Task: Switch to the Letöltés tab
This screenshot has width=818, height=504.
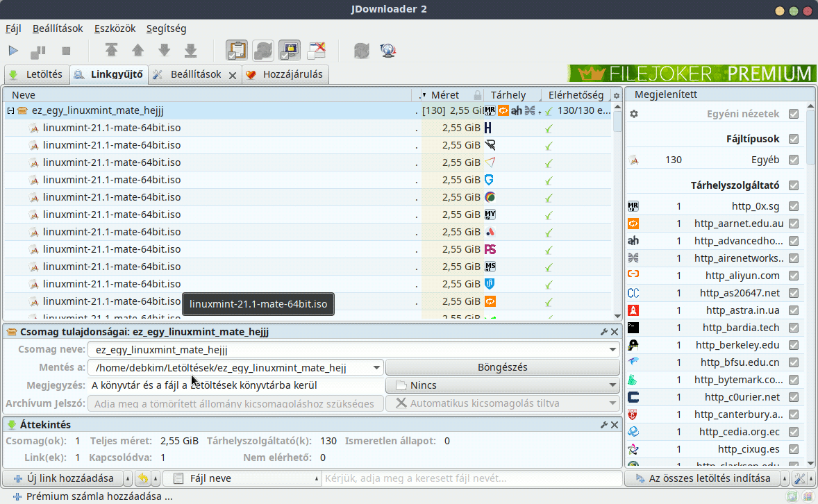Action: (x=37, y=74)
